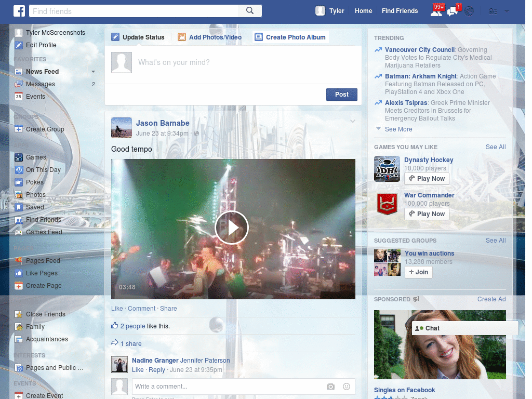Click the Facebook logo
This screenshot has height=399, width=532.
point(19,10)
